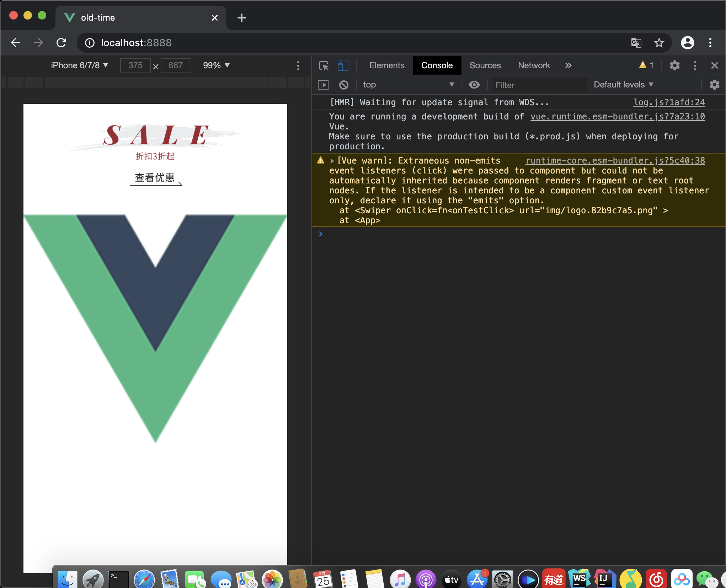Open the log.js?1afd:24 source link
Image resolution: width=726 pixels, height=588 pixels.
(x=669, y=102)
